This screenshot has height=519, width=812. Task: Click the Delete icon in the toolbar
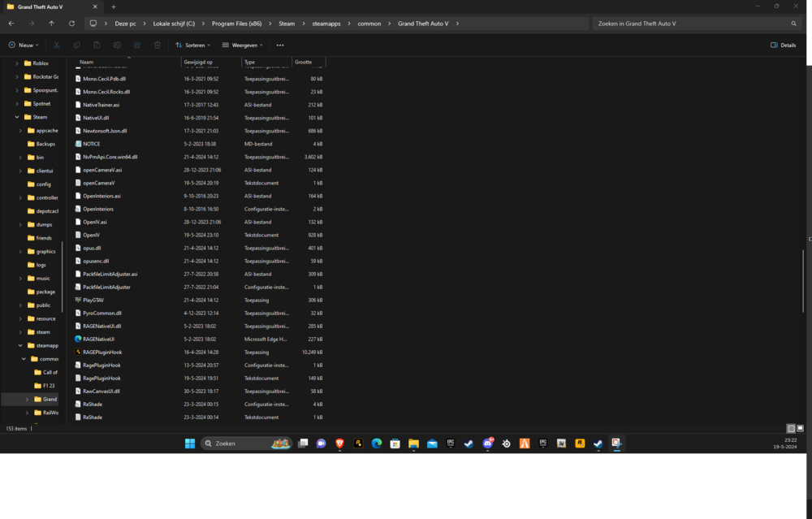157,45
